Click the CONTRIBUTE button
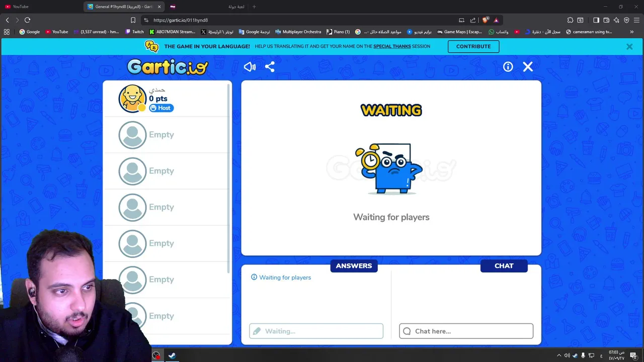Image resolution: width=644 pixels, height=362 pixels. click(x=473, y=46)
